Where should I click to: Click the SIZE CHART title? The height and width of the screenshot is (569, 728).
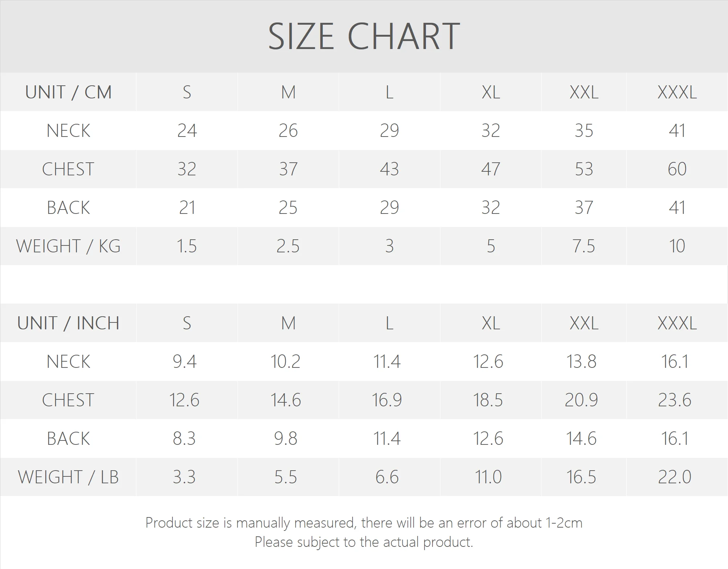(x=364, y=36)
